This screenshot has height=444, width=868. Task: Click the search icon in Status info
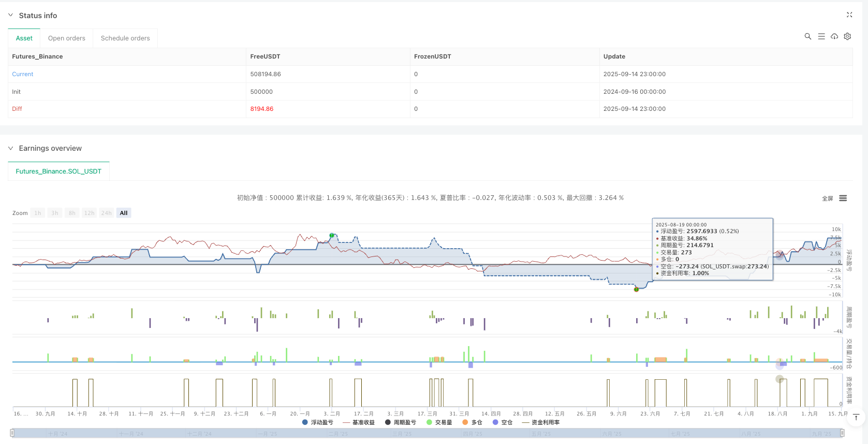(807, 36)
